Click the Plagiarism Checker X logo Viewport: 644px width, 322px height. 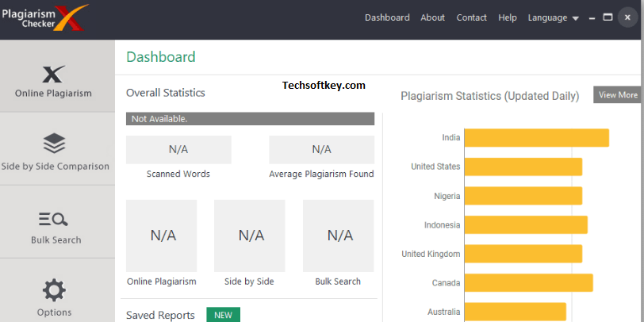44,18
